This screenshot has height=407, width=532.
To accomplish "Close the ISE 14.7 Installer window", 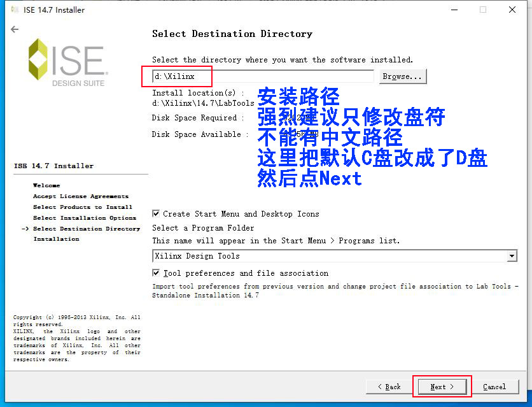I will coord(512,10).
